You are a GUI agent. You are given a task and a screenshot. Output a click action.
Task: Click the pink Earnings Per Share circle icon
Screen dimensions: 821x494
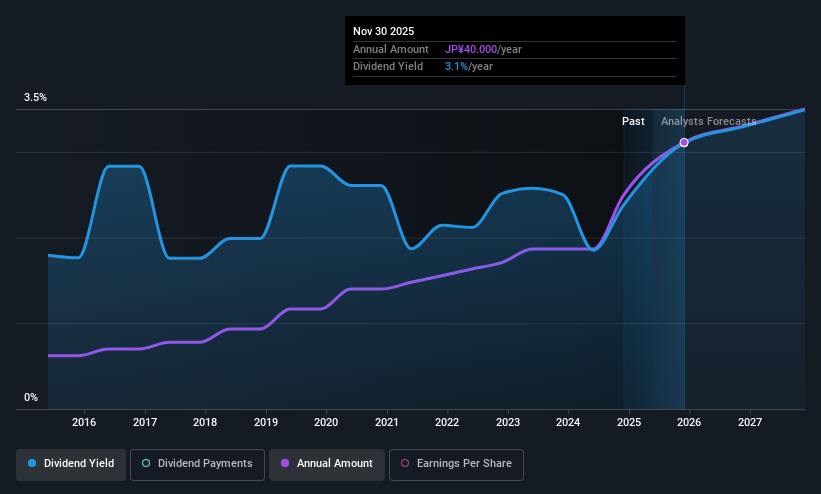tap(405, 463)
